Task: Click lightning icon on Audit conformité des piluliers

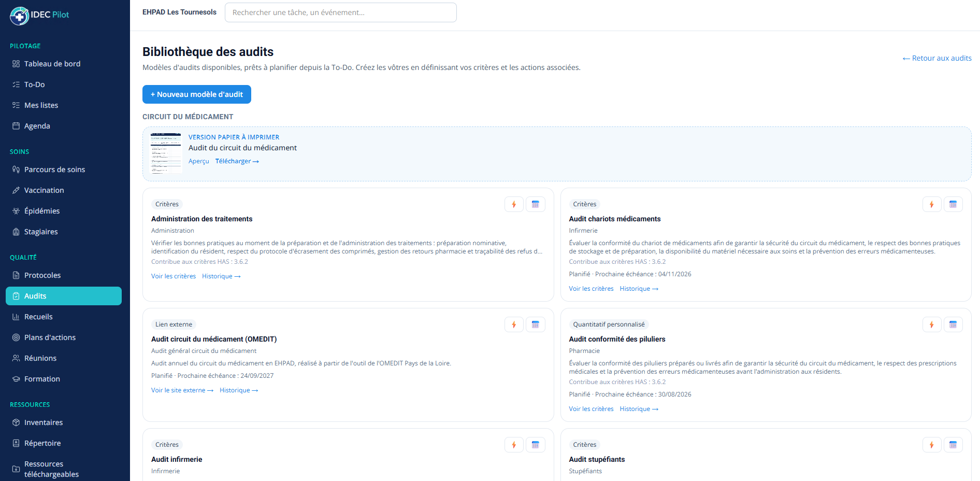Action: tap(932, 324)
